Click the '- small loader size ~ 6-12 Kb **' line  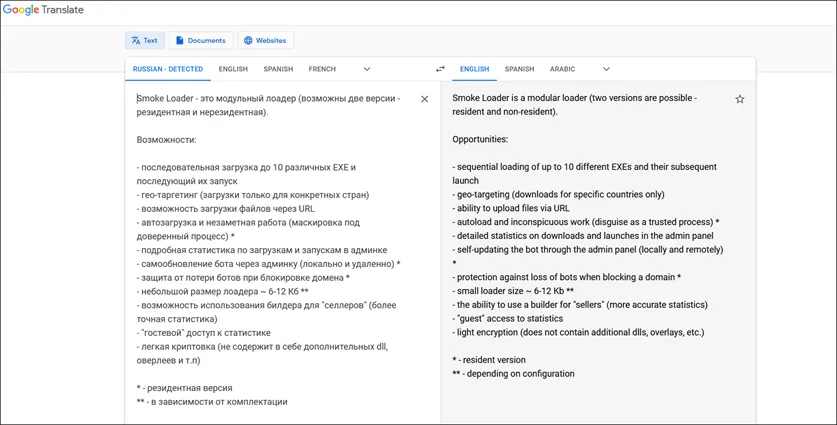coord(513,291)
